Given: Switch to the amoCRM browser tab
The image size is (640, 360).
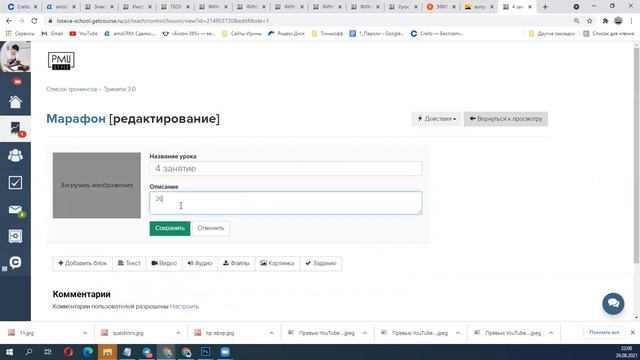Looking at the screenshot, I should [61, 7].
